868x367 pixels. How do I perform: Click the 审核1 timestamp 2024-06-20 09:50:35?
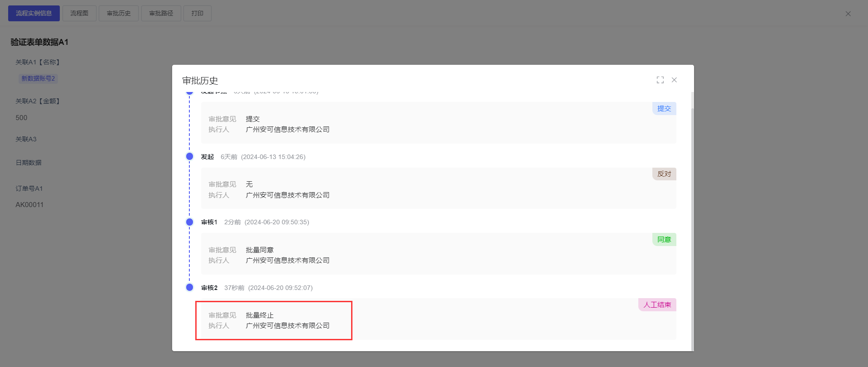point(277,222)
